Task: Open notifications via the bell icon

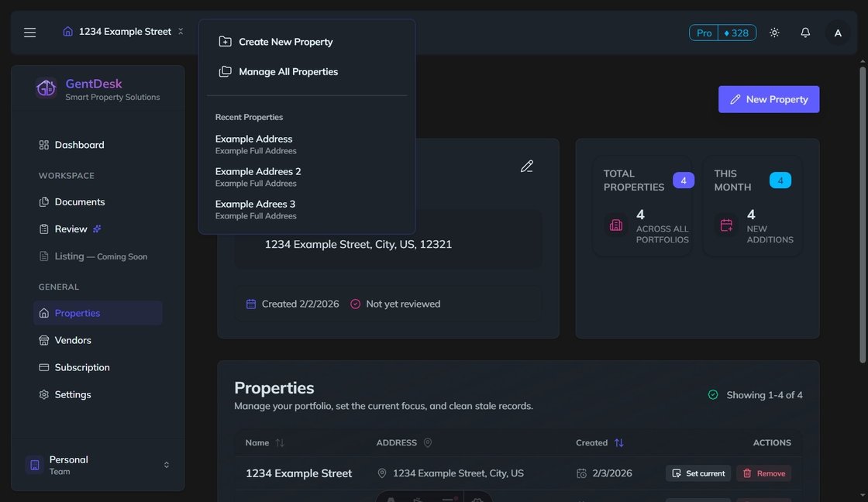Action: pyautogui.click(x=804, y=32)
